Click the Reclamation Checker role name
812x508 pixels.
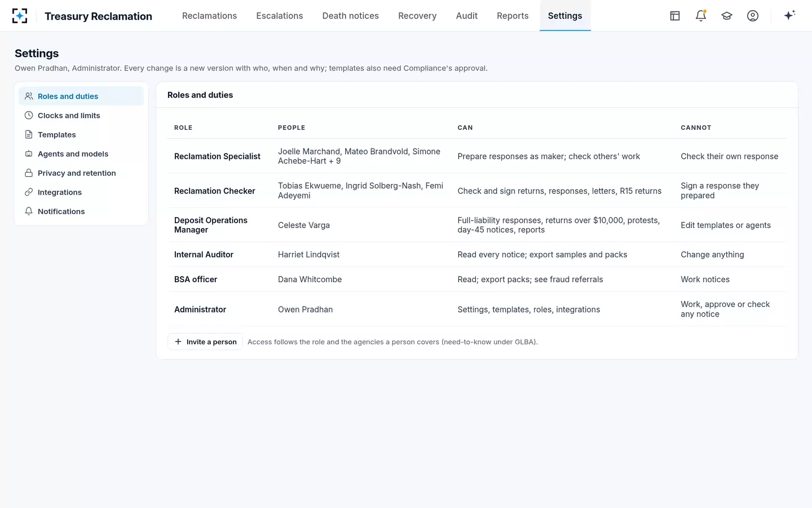(x=215, y=191)
